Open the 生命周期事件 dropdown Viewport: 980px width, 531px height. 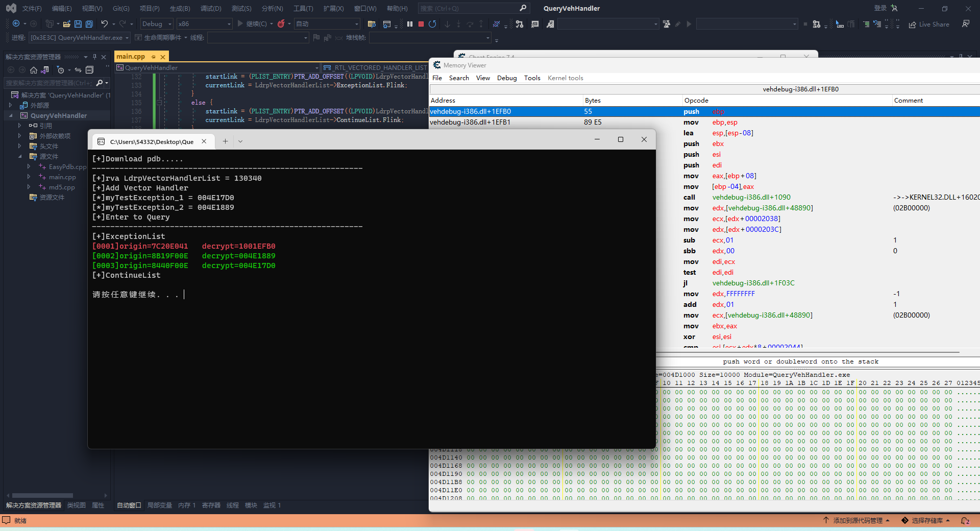[x=162, y=38]
